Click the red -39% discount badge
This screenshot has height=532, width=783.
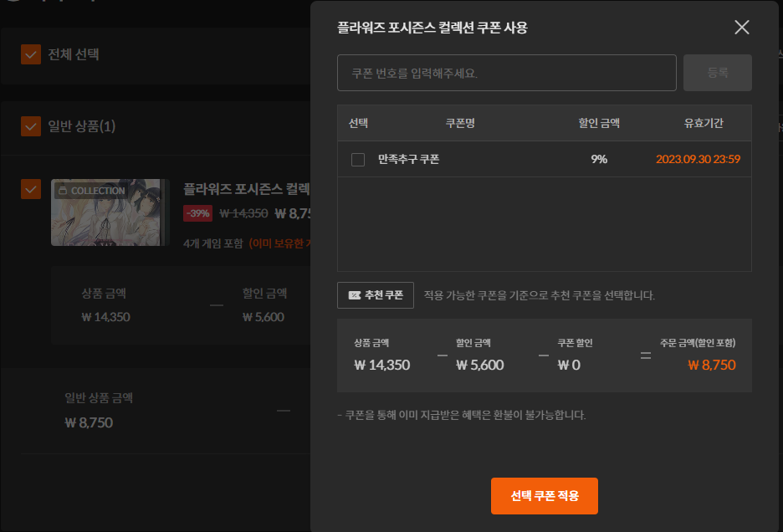[197, 213]
